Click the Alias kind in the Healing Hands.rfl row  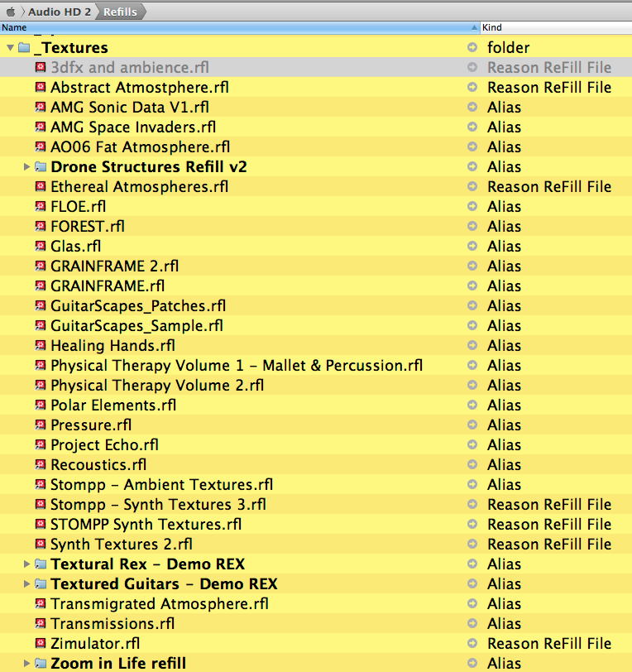click(504, 345)
